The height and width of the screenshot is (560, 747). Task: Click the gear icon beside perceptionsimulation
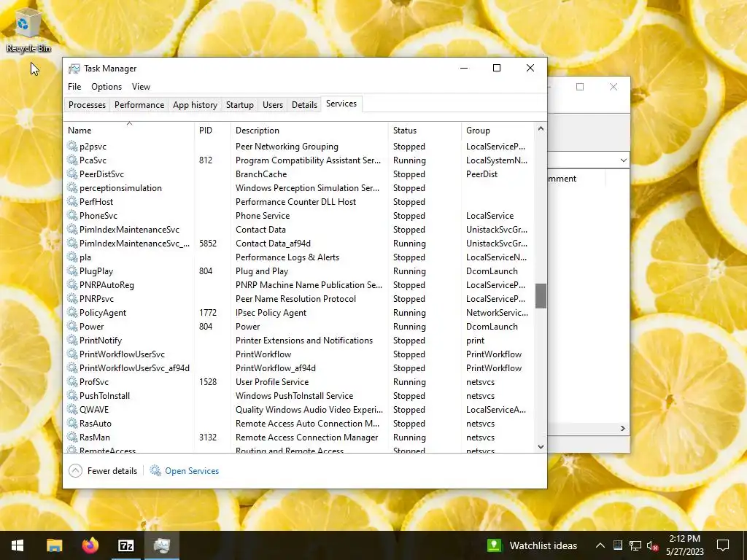(x=72, y=187)
